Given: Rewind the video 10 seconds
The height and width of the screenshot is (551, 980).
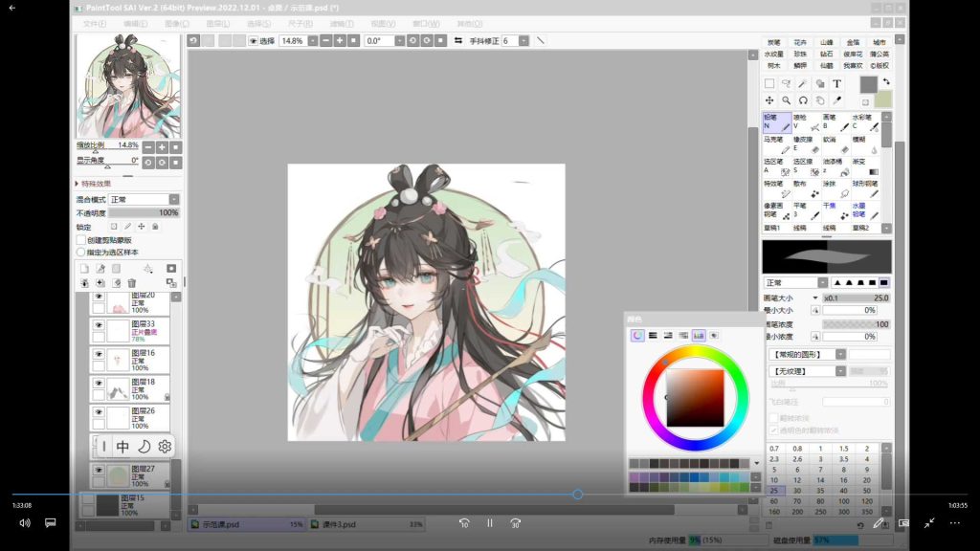Looking at the screenshot, I should coord(464,523).
